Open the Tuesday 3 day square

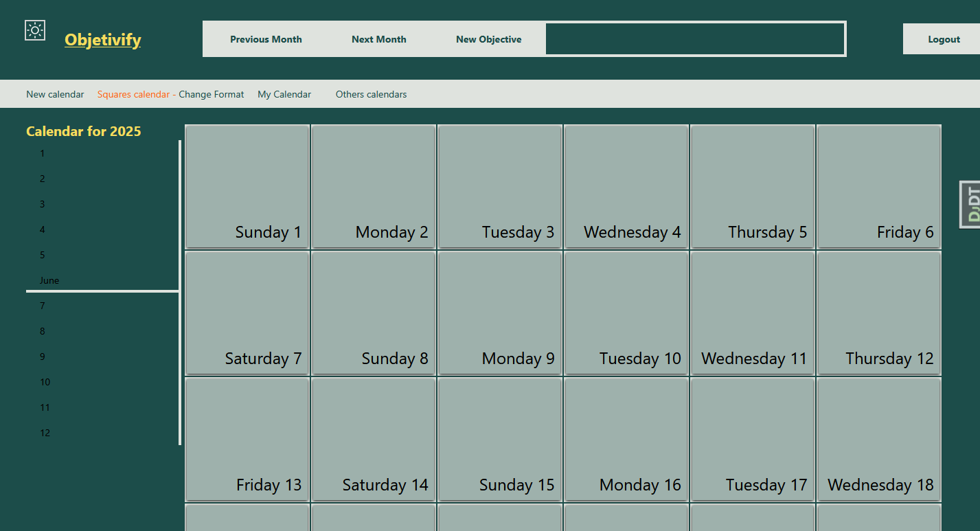tap(500, 187)
